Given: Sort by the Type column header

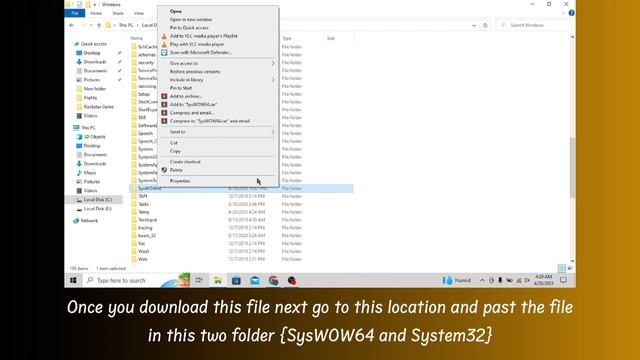Looking at the screenshot, I should coord(287,38).
